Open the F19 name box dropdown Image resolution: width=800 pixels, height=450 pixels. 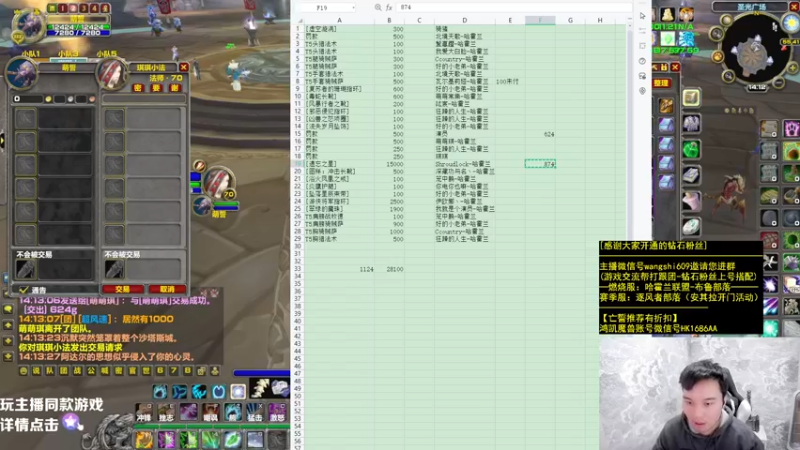click(353, 8)
